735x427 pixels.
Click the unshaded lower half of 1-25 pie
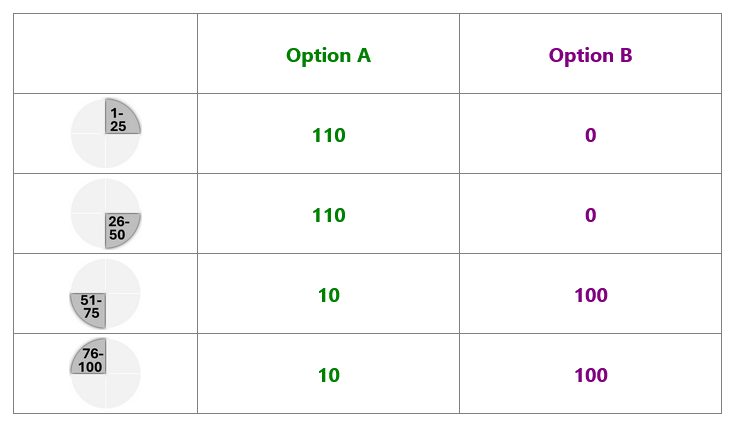point(105,151)
